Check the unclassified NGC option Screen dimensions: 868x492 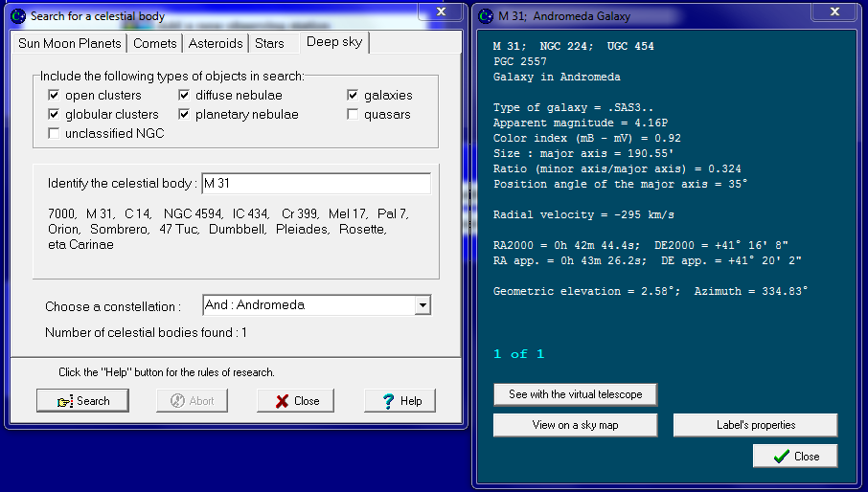55,134
